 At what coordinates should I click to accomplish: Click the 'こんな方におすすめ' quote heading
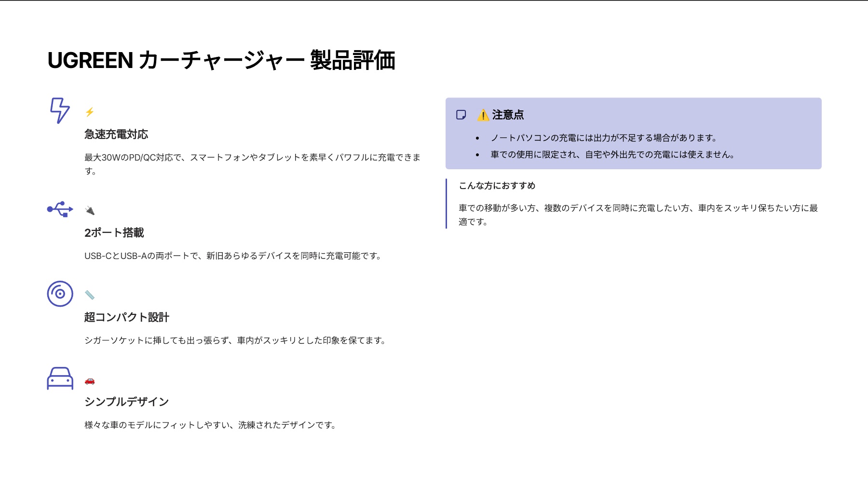pyautogui.click(x=497, y=186)
